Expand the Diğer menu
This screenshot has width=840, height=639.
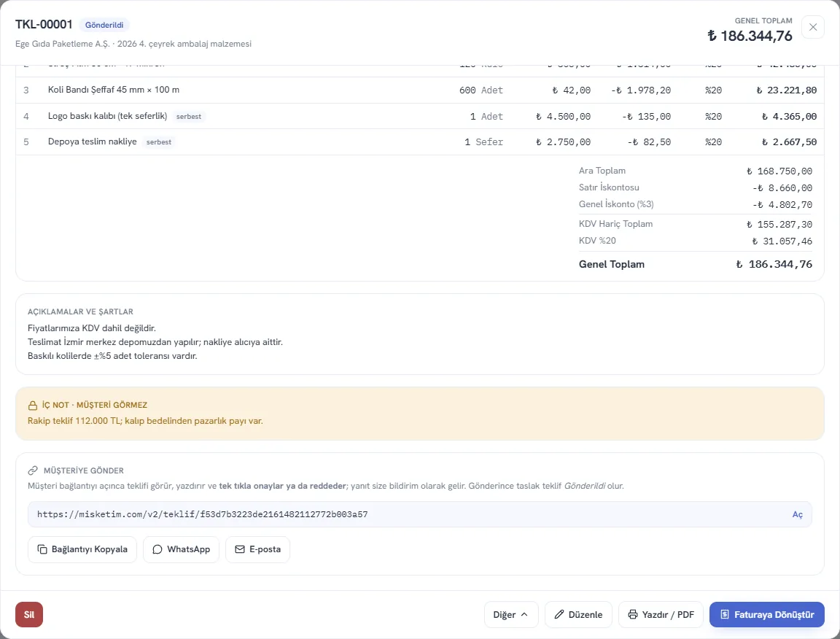click(x=511, y=615)
